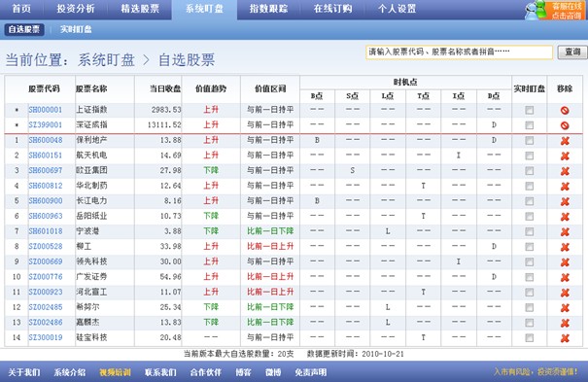Open 博客 footer link
This screenshot has width=588, height=382.
point(243,372)
